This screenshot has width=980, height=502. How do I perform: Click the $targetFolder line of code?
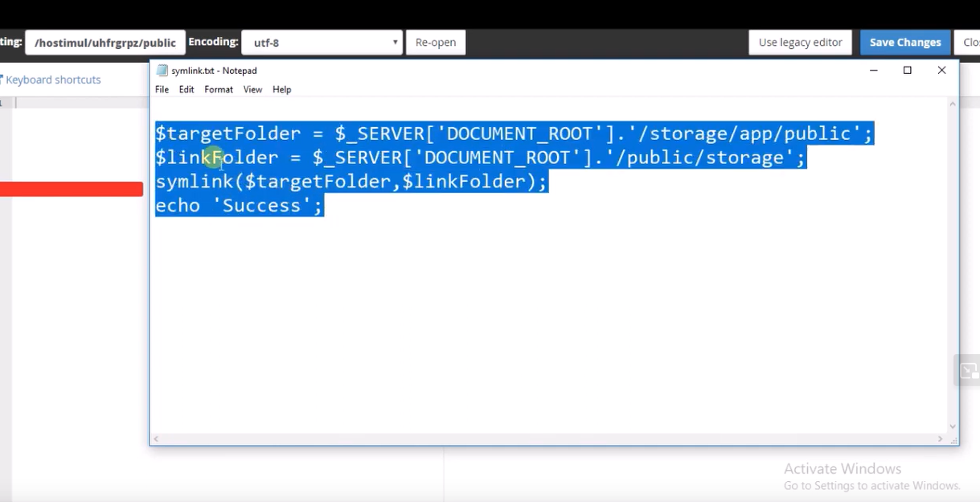(x=514, y=134)
